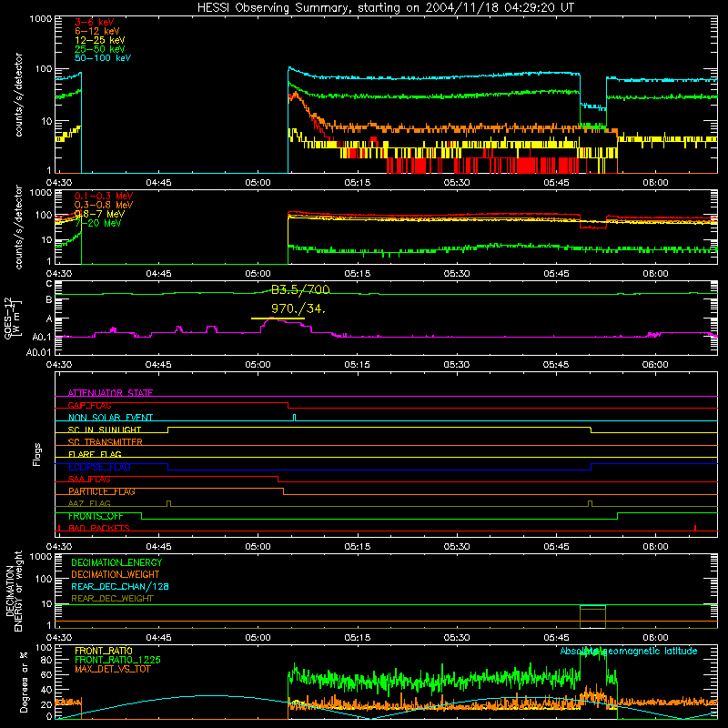Click counts/s/detector axis title of top panel
This screenshot has width=728, height=728.
pos(18,95)
